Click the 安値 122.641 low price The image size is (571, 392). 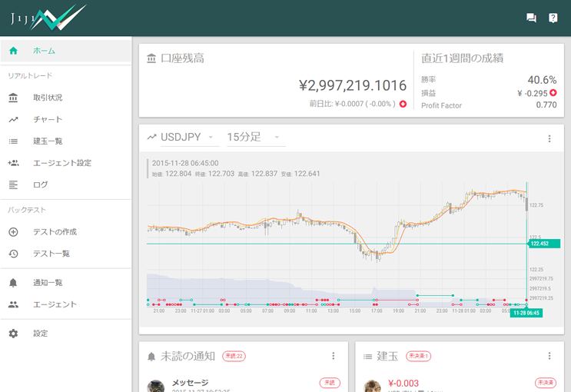(300, 174)
